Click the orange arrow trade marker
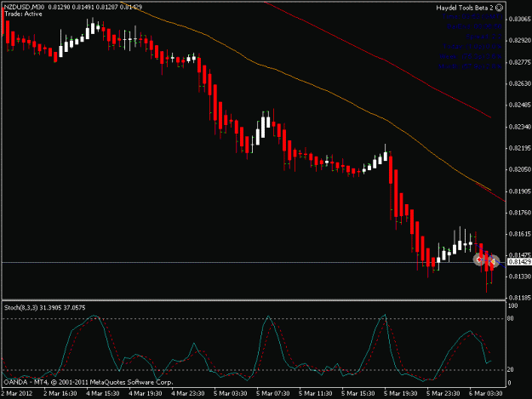 coord(494,261)
